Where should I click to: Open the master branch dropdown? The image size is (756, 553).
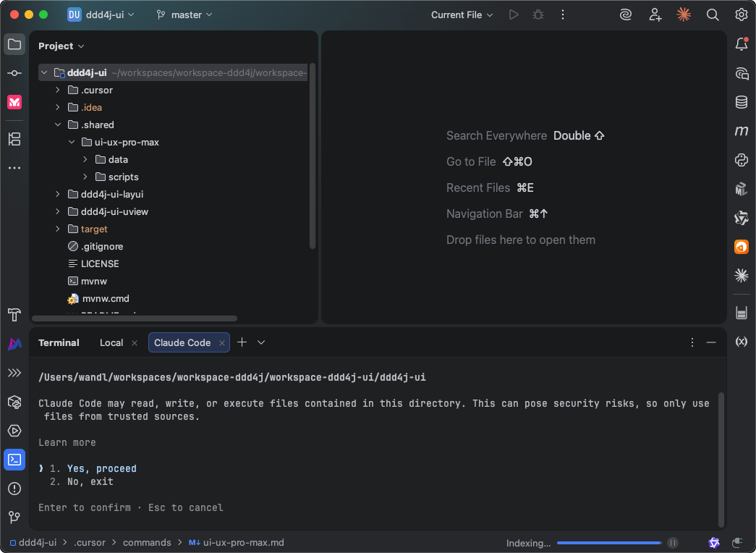[185, 14]
